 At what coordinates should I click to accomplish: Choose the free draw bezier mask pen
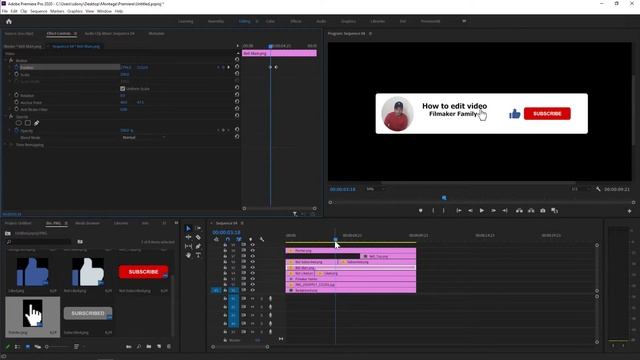(36, 123)
